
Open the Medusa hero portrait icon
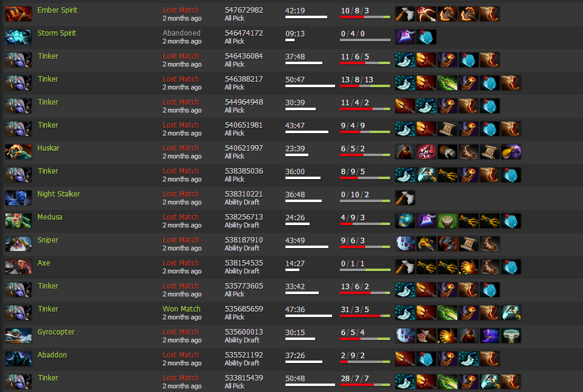[18, 221]
